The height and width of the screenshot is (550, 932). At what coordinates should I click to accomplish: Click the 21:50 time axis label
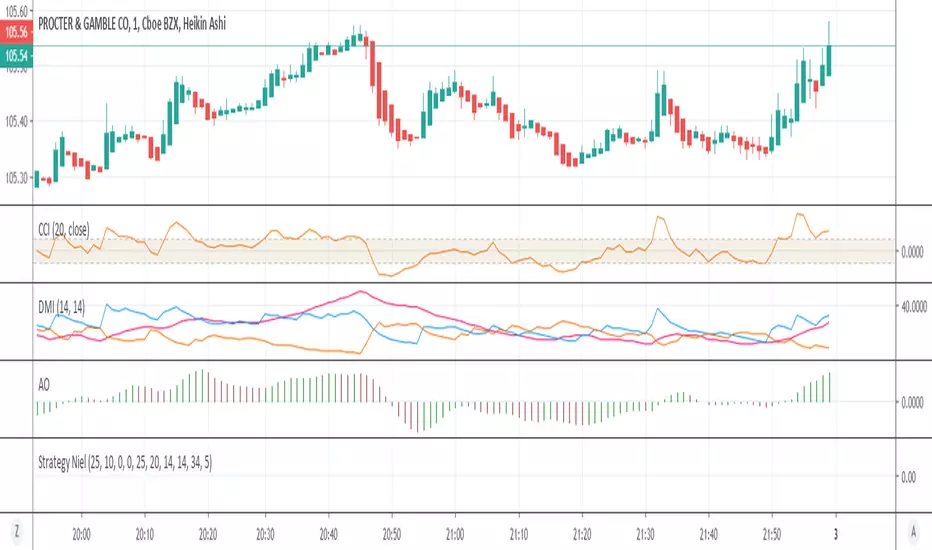click(772, 534)
